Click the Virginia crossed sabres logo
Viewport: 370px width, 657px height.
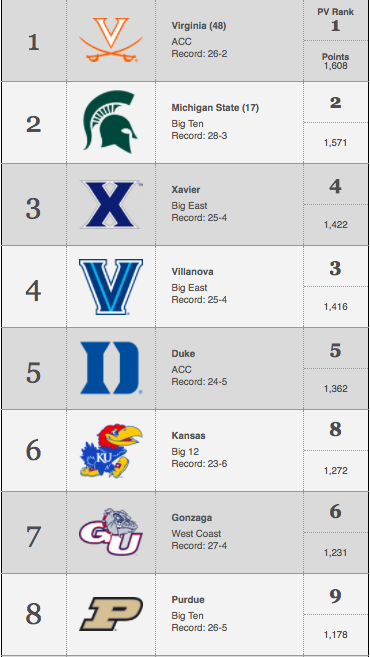point(111,40)
